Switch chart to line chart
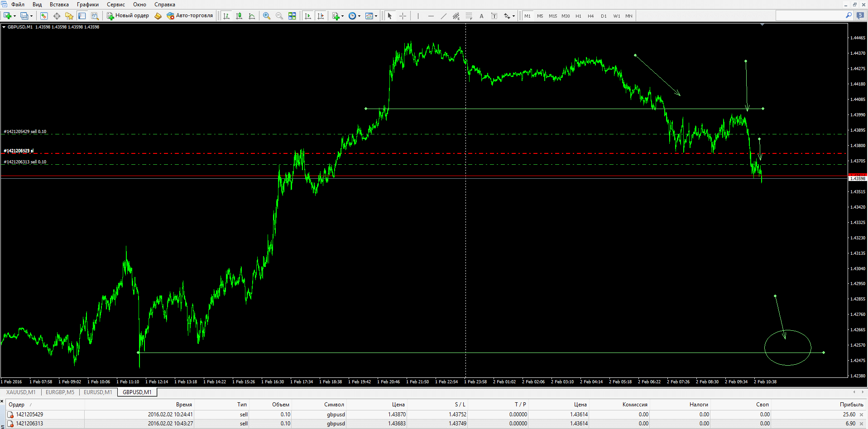 pos(252,16)
